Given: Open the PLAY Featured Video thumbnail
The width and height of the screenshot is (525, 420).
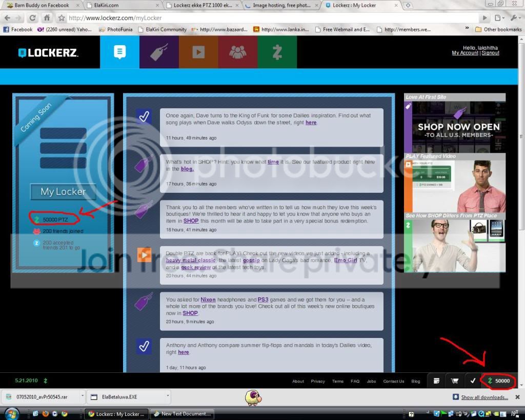Looking at the screenshot, I should point(455,186).
